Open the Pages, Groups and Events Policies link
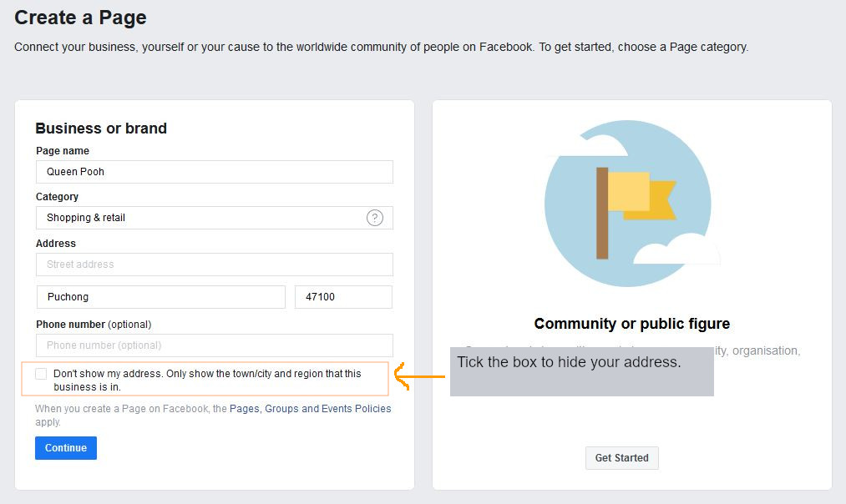Viewport: 846px width, 504px height. click(x=310, y=409)
